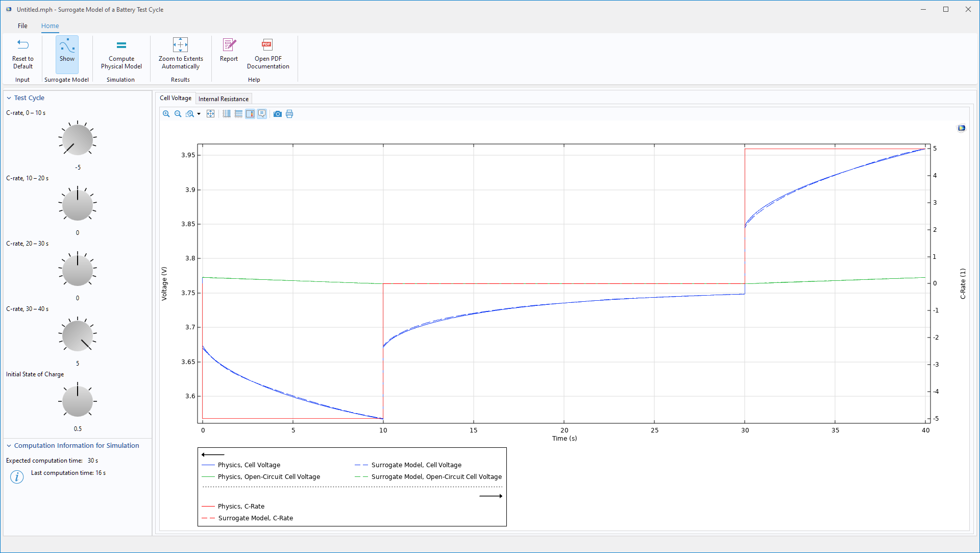Image resolution: width=980 pixels, height=553 pixels.
Task: Click the C-rate 10–20 s knob
Action: pyautogui.click(x=78, y=205)
